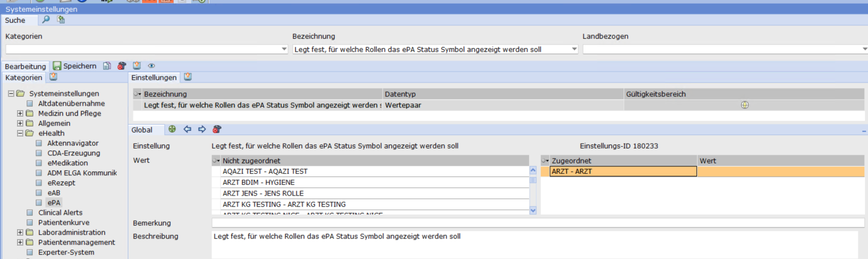The height and width of the screenshot is (259, 868).
Task: Expand the Laboradministration tree node
Action: click(20, 232)
